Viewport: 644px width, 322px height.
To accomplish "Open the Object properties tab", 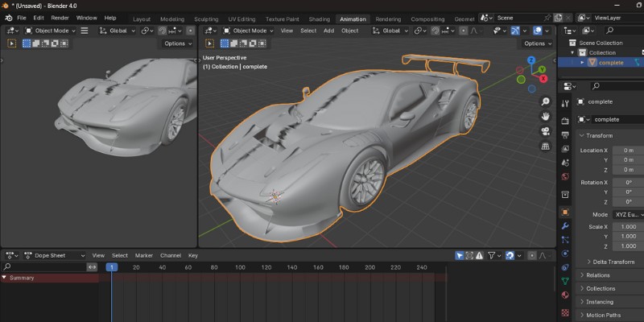I will click(565, 212).
